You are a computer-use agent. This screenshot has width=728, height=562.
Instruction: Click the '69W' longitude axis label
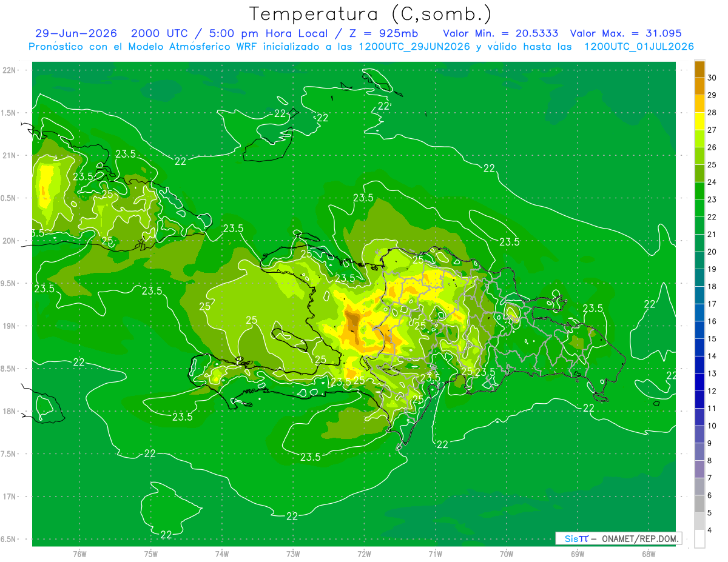pyautogui.click(x=578, y=554)
